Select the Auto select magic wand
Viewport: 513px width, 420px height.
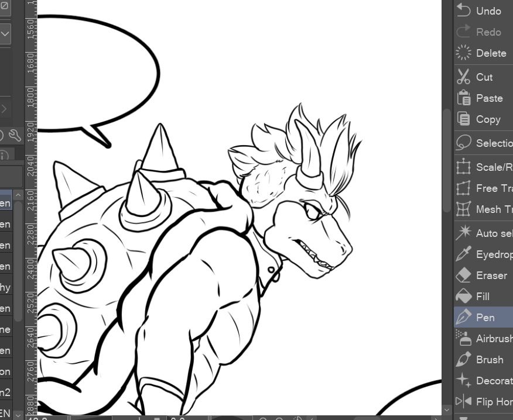pyautogui.click(x=484, y=233)
